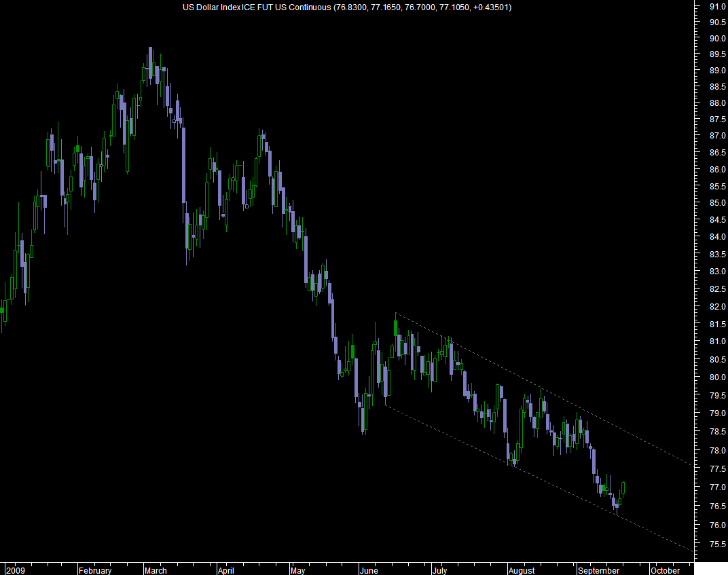Select the March label on the time axis
The width and height of the screenshot is (728, 575).
pyautogui.click(x=156, y=570)
